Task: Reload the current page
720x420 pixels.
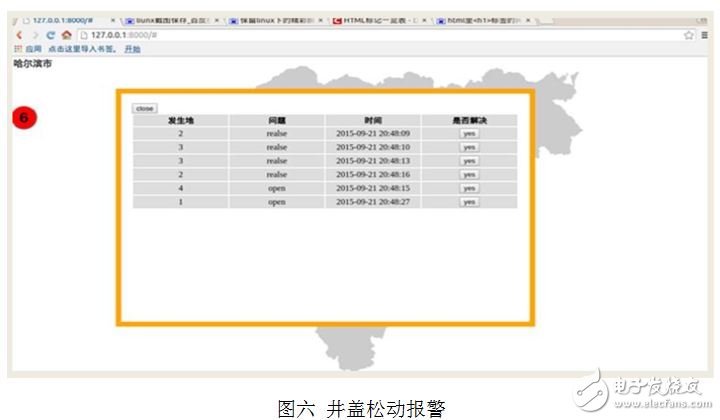Action: [x=50, y=34]
